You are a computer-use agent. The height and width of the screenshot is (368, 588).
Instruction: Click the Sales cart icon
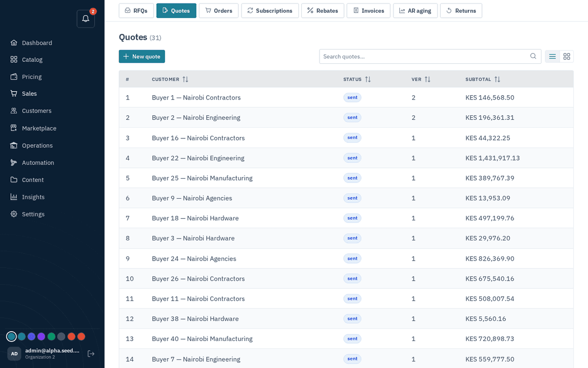[x=14, y=93]
